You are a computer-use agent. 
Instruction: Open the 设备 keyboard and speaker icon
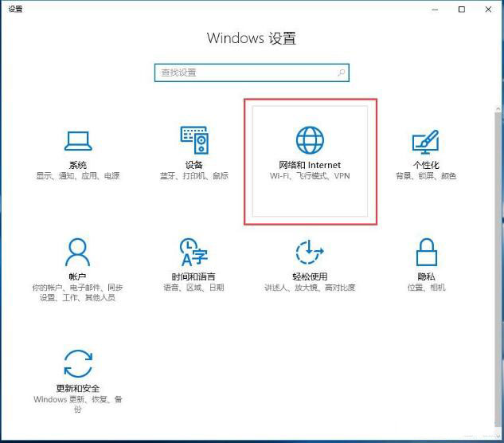pos(194,140)
